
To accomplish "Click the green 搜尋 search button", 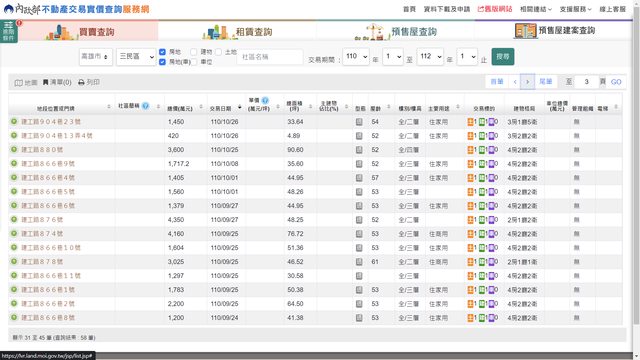I will [503, 56].
